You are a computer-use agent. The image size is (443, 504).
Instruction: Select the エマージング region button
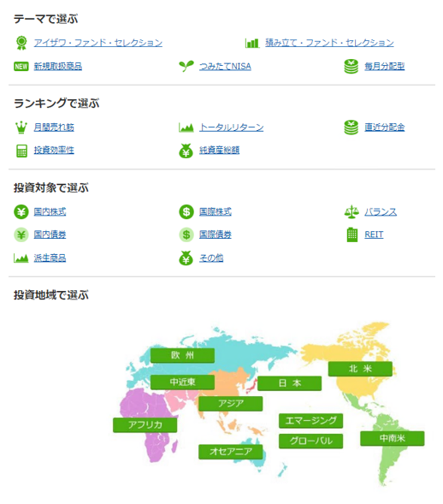tap(310, 421)
